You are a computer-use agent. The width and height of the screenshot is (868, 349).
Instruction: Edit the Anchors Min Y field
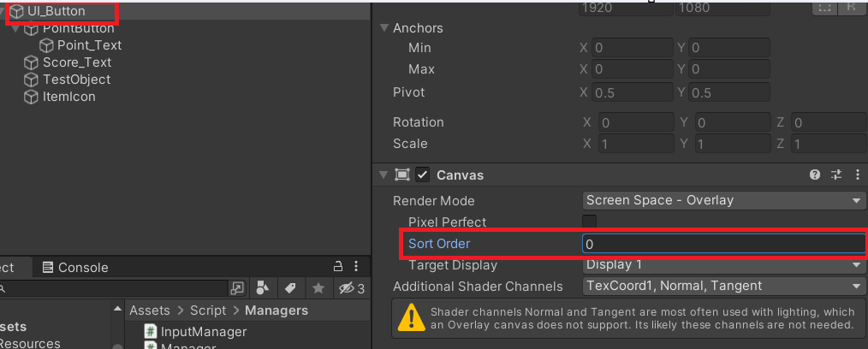click(x=729, y=48)
